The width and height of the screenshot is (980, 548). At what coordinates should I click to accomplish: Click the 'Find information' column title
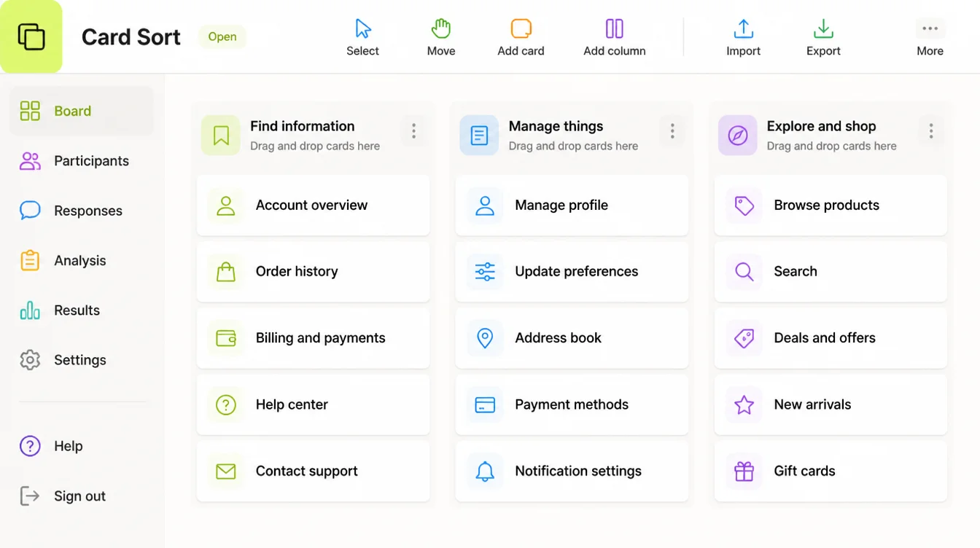pos(302,126)
